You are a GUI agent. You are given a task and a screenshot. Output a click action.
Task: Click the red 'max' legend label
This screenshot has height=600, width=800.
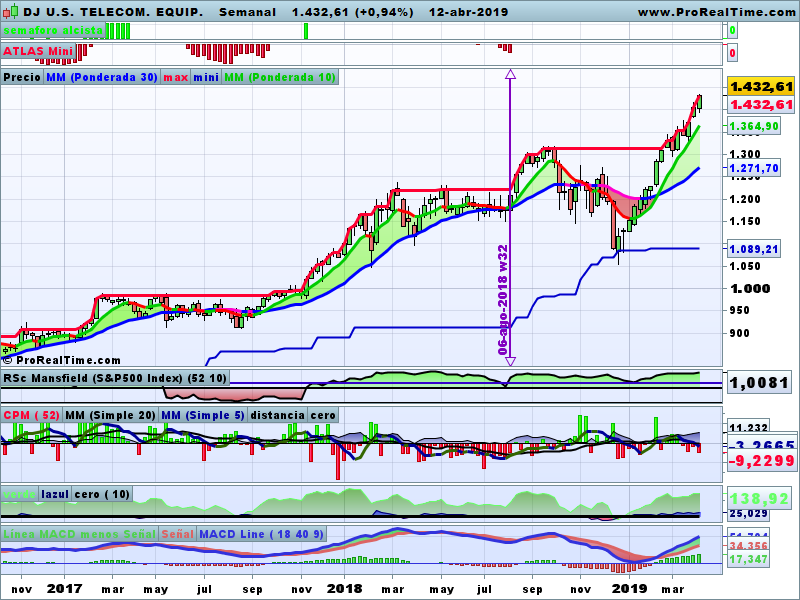(175, 78)
